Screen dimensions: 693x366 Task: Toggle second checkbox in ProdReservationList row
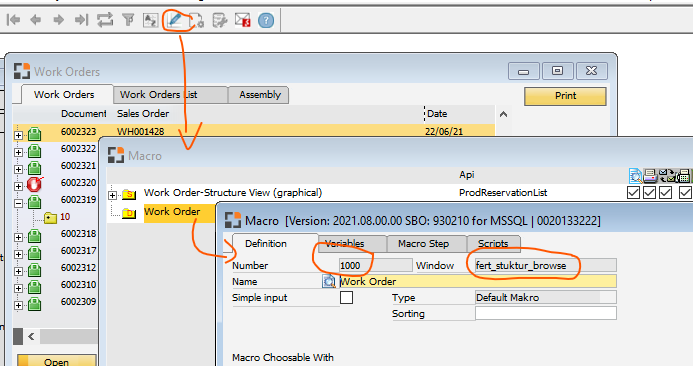(649, 193)
